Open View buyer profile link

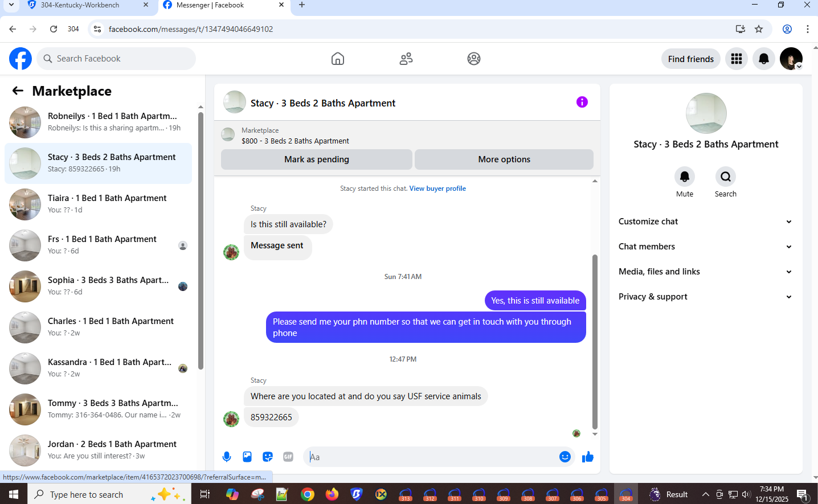pyautogui.click(x=437, y=189)
